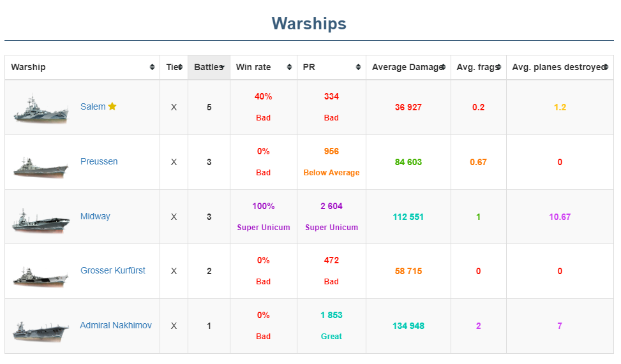Open the Preussen warship link
The height and width of the screenshot is (364, 621).
point(99,161)
